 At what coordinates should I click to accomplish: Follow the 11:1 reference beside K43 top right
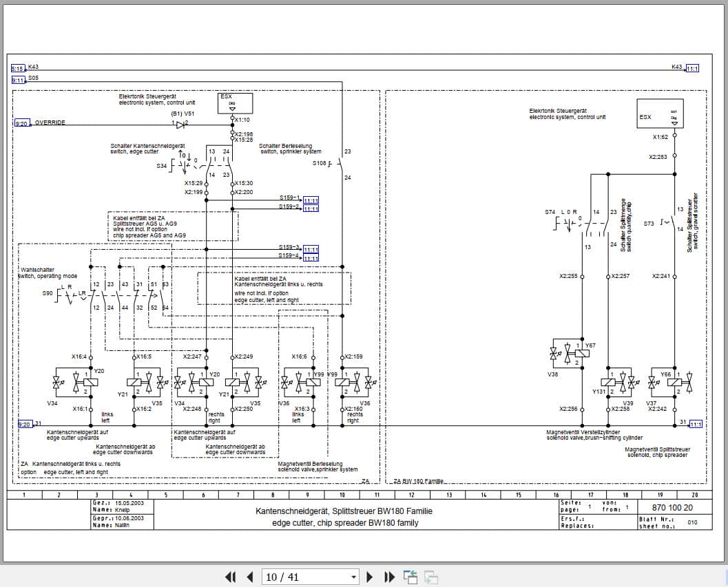[x=692, y=69]
